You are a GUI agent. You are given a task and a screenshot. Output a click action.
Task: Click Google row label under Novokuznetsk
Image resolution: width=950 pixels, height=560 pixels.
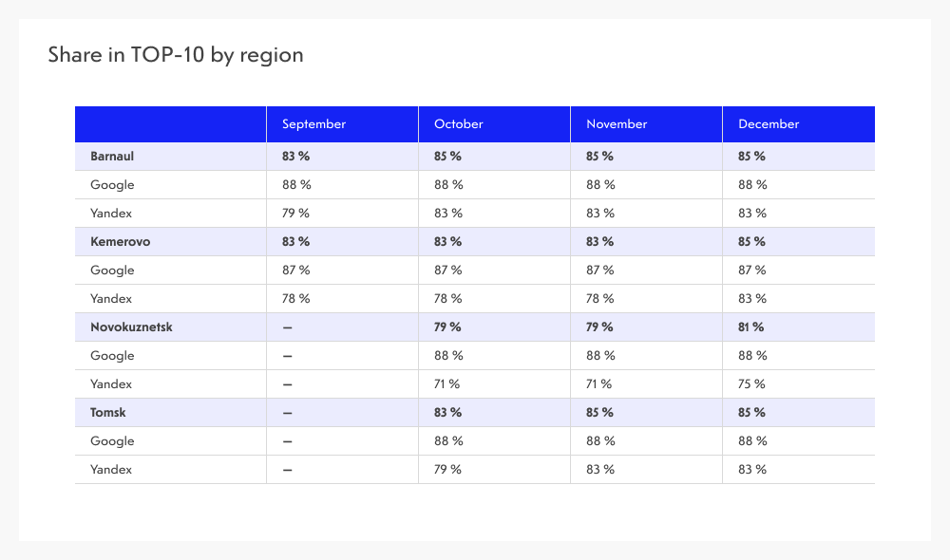[x=112, y=356]
